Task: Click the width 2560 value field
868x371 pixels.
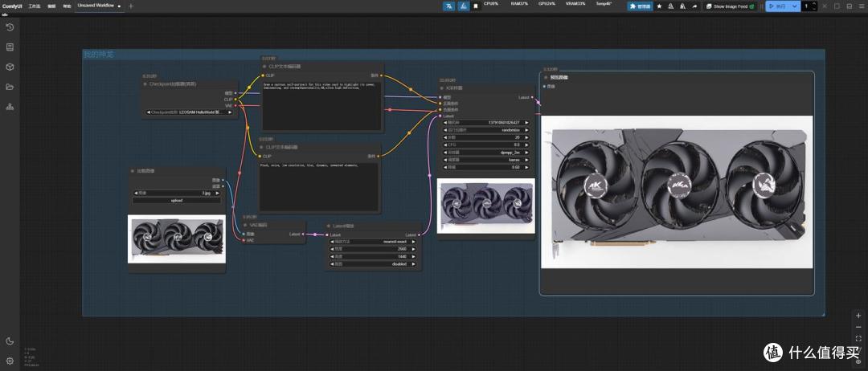Action: click(373, 250)
